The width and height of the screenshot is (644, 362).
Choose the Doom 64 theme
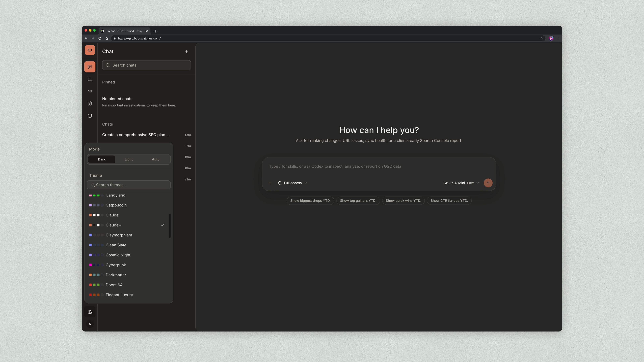point(128,285)
